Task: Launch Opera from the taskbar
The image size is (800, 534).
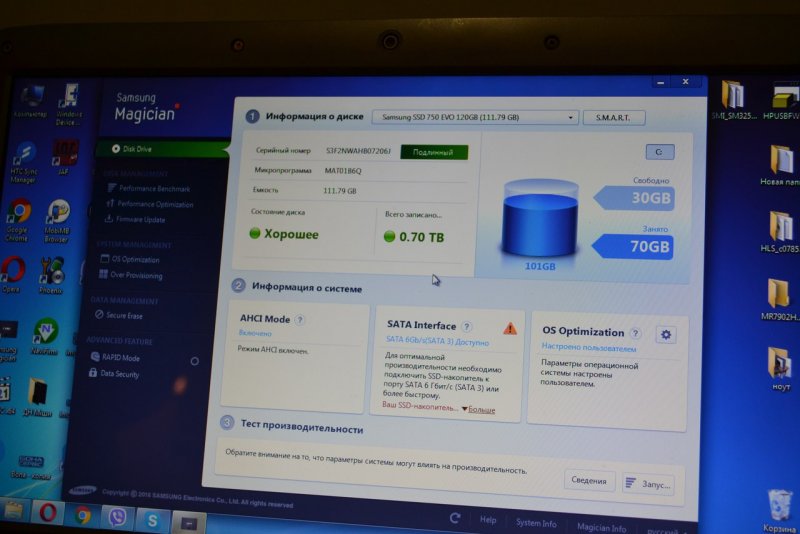Action: click(x=46, y=512)
